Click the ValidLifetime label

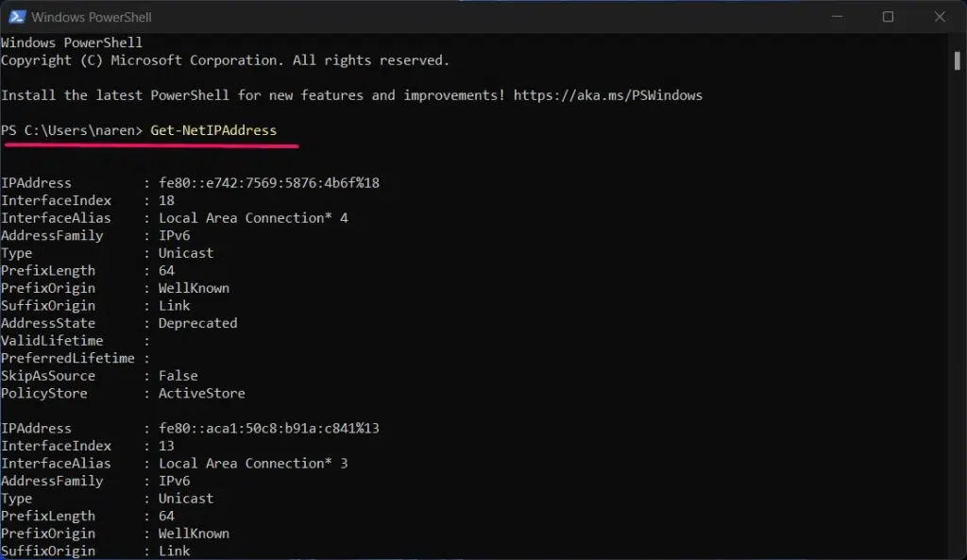(x=52, y=341)
